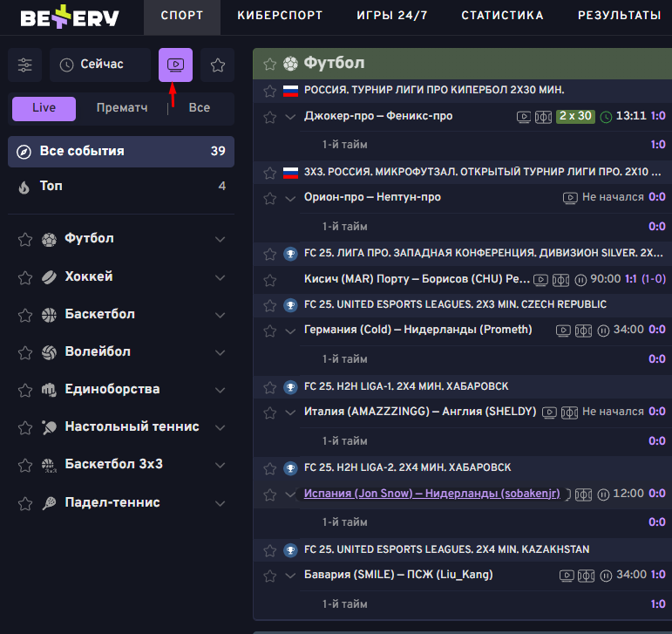Click hockey puck icon in sidebar
Screen dimensions: 672x634
[x=49, y=277]
